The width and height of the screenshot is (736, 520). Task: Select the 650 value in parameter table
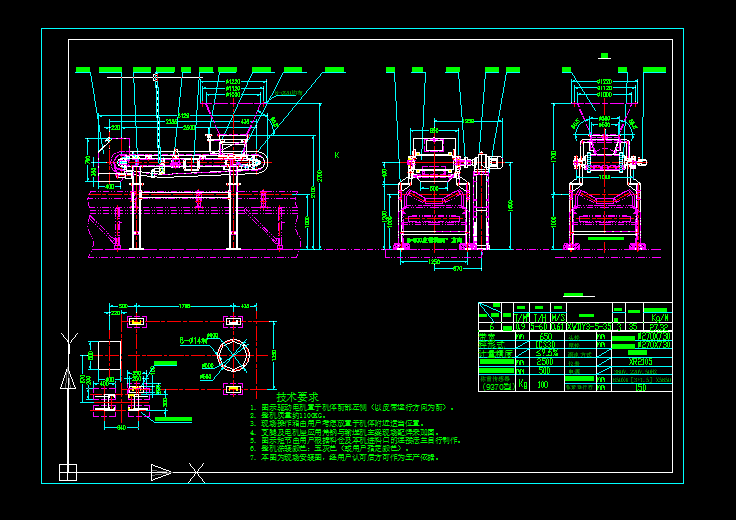pos(546,336)
